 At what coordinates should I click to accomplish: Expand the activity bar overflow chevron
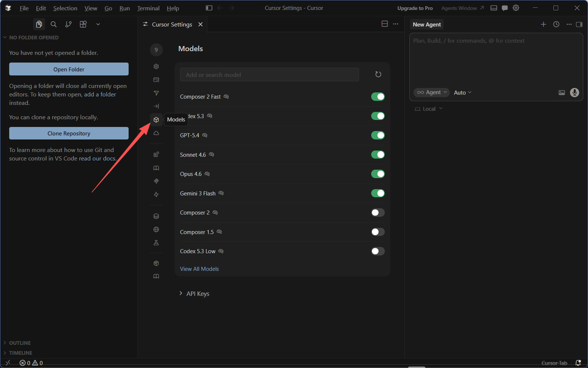click(x=98, y=24)
